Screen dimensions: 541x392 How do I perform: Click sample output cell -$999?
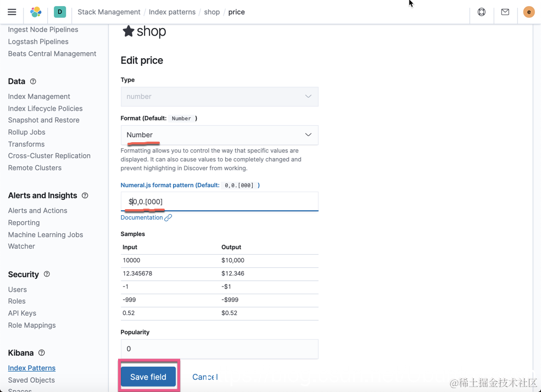[230, 300]
